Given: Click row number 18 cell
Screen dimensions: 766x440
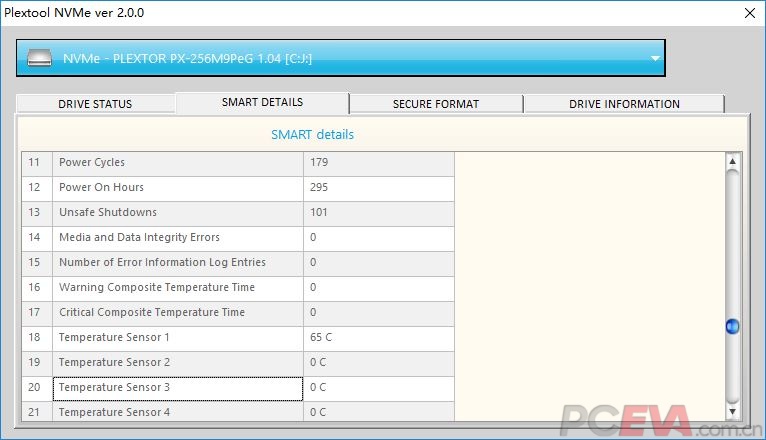Looking at the screenshot, I should pos(37,338).
